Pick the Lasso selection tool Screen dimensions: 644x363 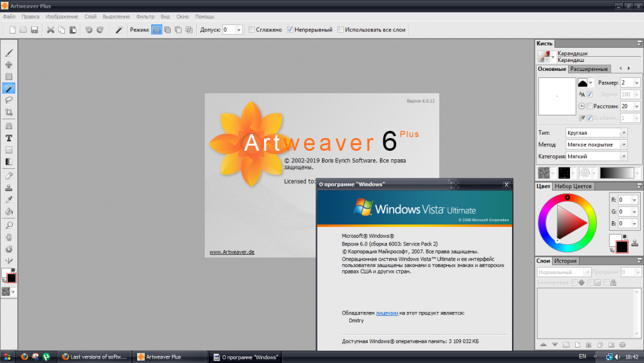point(9,100)
